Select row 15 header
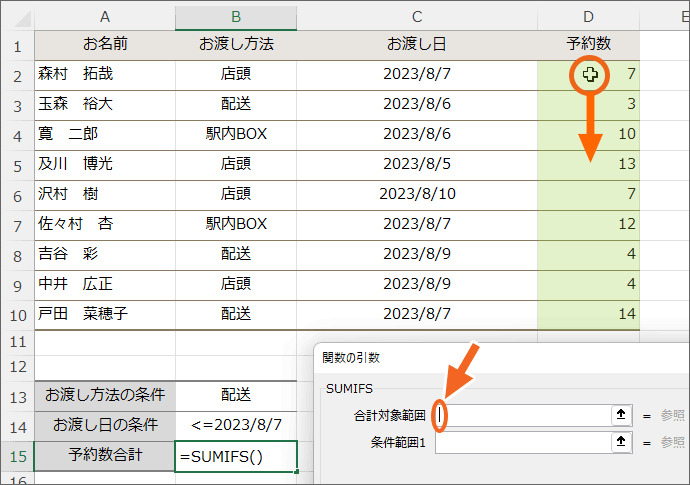690x485 pixels. (x=18, y=456)
